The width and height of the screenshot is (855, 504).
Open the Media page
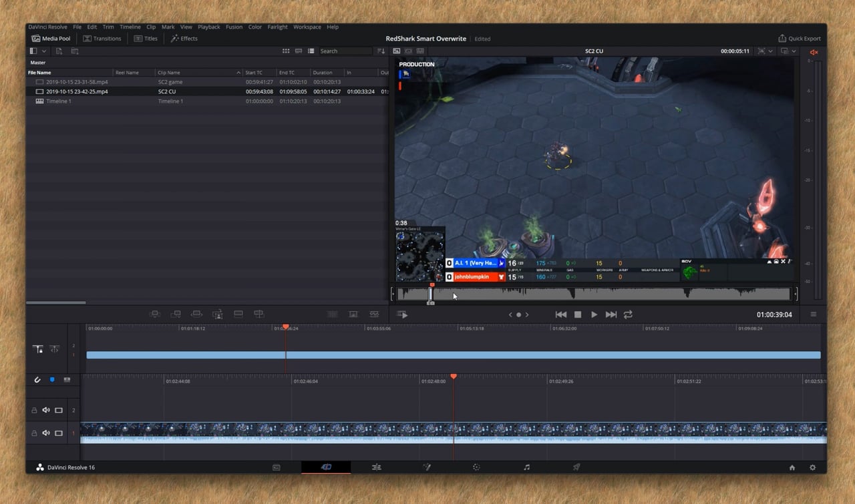[x=277, y=467]
